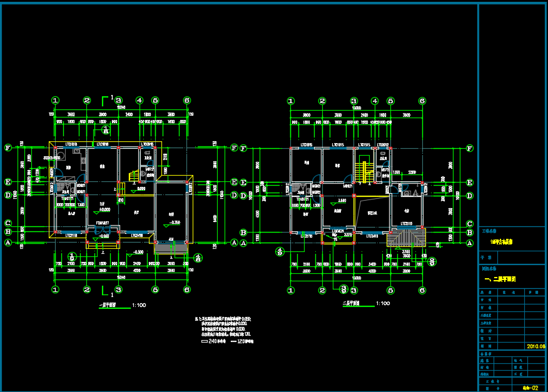
Task: Click section cut mark 1 beside bottom axis 3
Action: (x=108, y=291)
